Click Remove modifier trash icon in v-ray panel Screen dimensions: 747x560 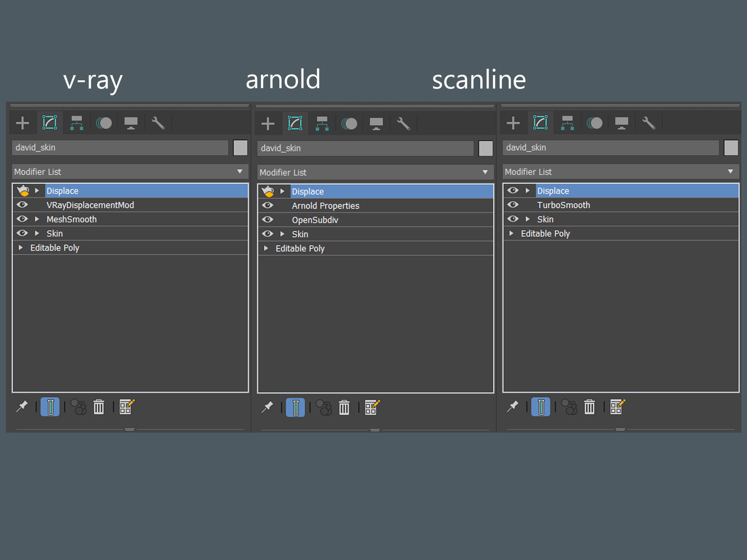coord(99,407)
